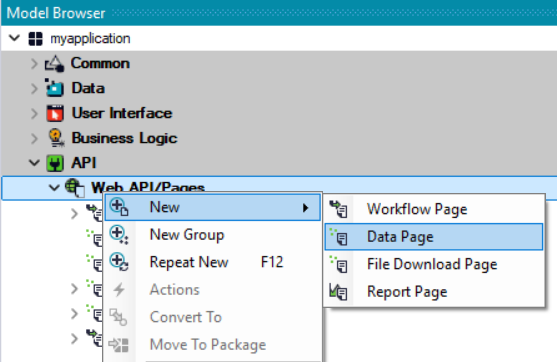Image resolution: width=557 pixels, height=362 pixels.
Task: Click the User Interface red icon
Action: 55,113
